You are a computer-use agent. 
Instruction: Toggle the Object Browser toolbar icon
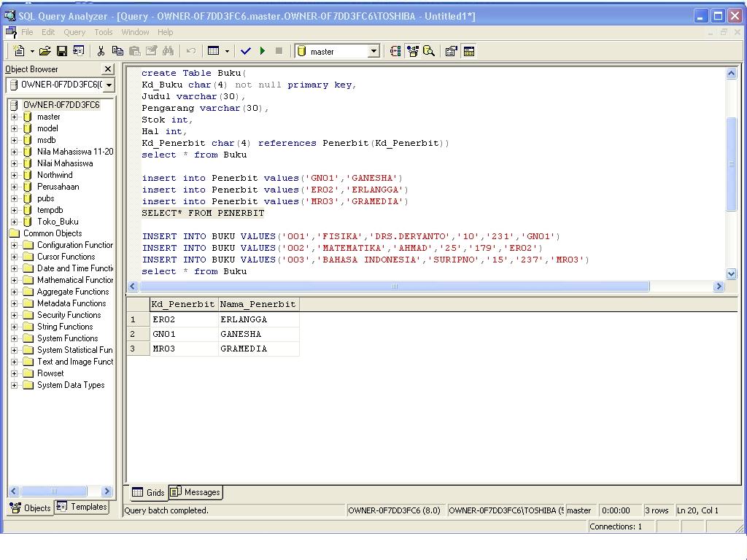point(413,51)
